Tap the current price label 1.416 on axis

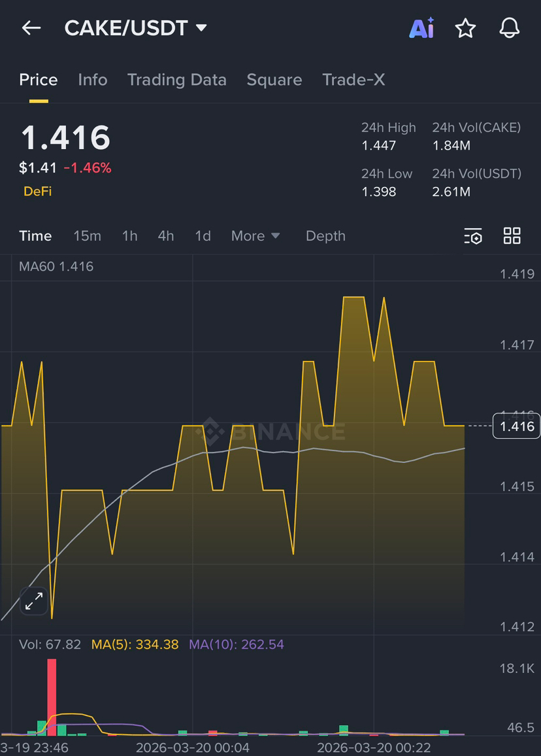[x=516, y=426]
